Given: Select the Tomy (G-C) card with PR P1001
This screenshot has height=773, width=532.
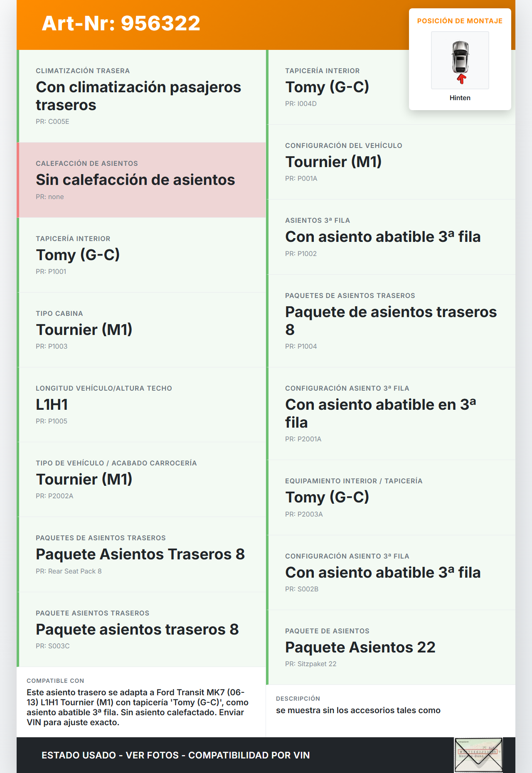Looking at the screenshot, I should tap(141, 255).
